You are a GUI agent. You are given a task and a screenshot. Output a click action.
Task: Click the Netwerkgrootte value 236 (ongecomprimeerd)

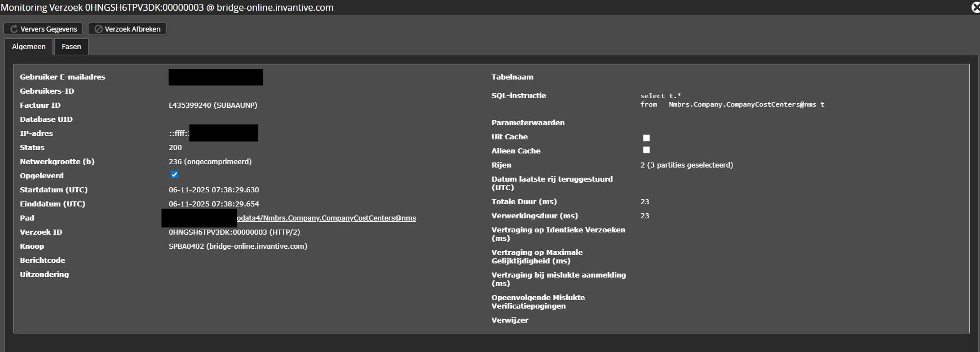click(x=210, y=162)
